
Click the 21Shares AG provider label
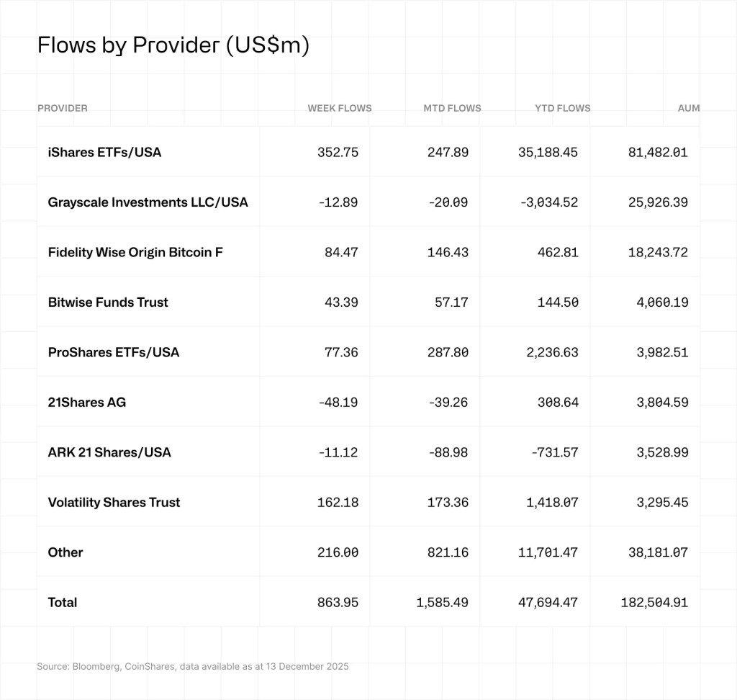87,402
